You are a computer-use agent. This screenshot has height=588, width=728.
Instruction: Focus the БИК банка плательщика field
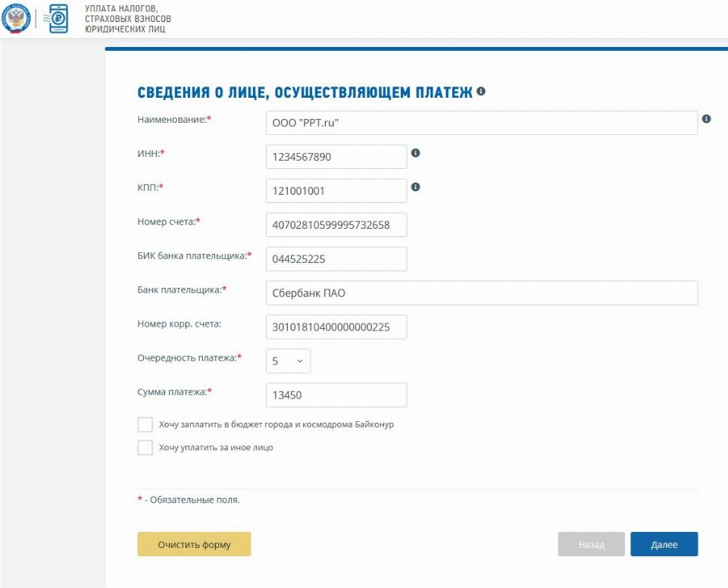336,259
